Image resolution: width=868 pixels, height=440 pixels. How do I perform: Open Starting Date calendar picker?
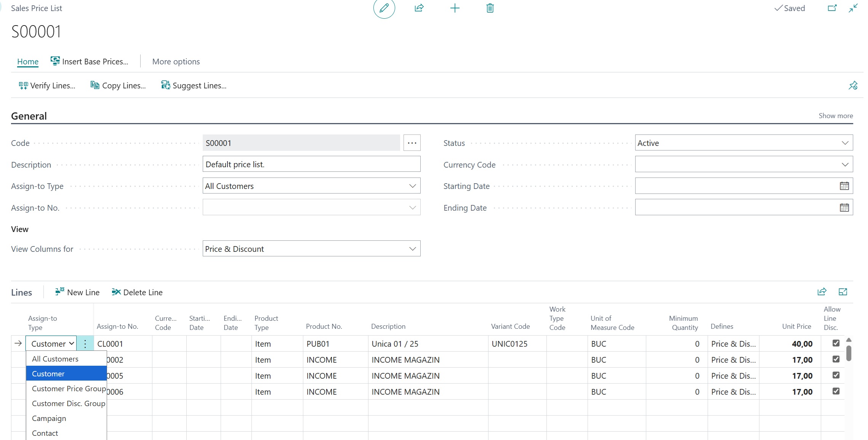pos(844,186)
